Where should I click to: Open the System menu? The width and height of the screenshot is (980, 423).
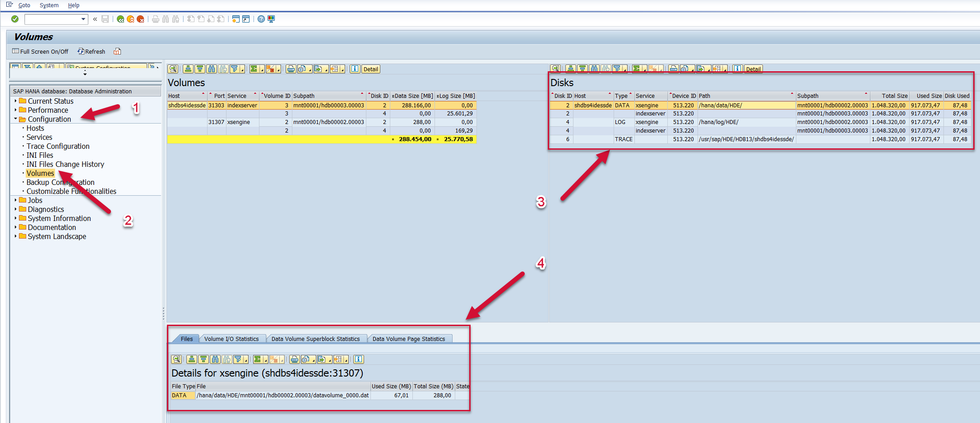49,5
